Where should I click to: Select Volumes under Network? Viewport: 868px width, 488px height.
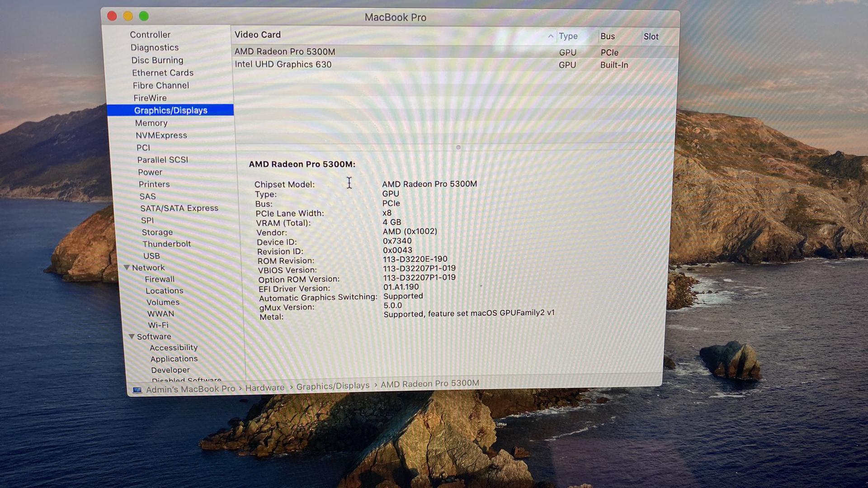click(163, 302)
